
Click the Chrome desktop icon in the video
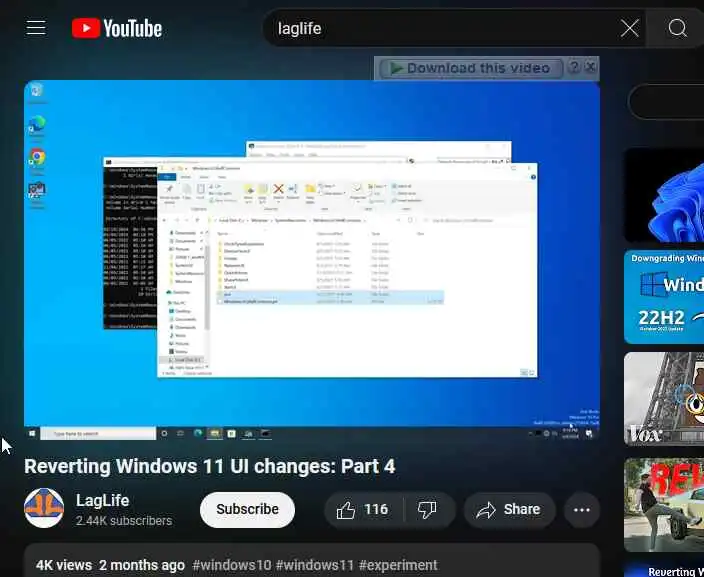(x=37, y=158)
